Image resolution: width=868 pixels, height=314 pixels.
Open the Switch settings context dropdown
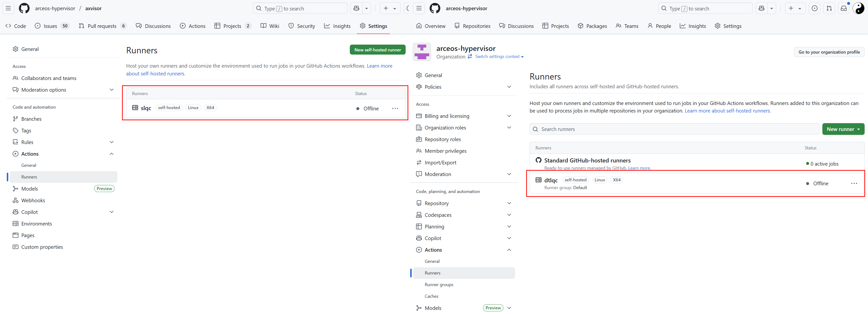[x=499, y=56]
